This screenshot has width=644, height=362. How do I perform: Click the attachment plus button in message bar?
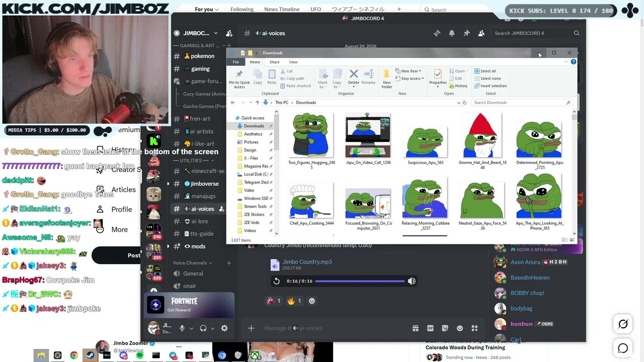[251, 328]
